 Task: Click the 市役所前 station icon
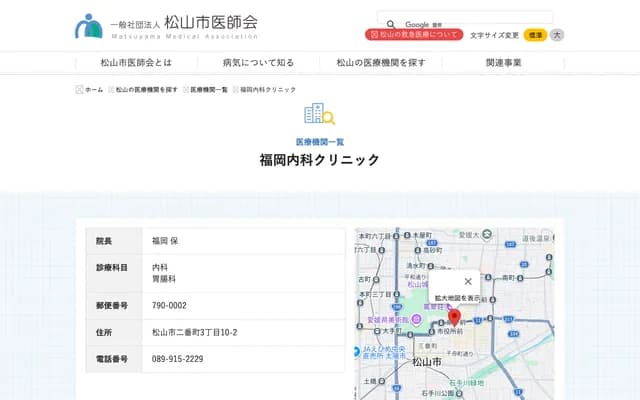(x=432, y=332)
